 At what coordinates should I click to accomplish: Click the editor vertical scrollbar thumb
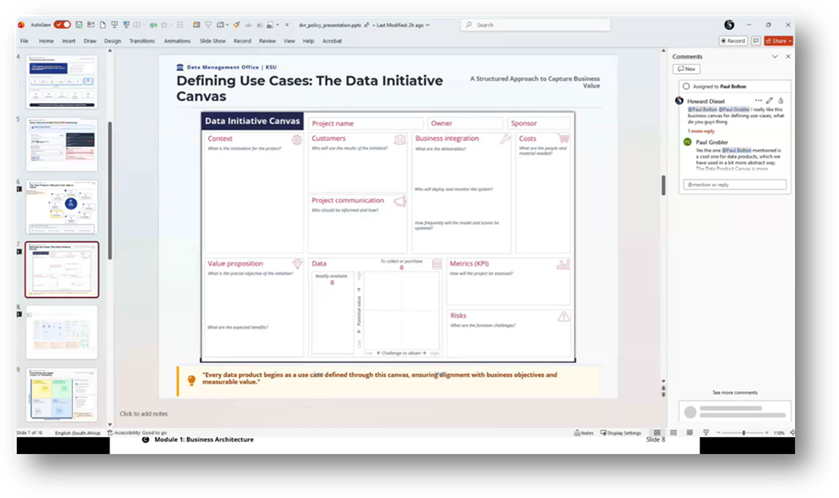pyautogui.click(x=663, y=186)
